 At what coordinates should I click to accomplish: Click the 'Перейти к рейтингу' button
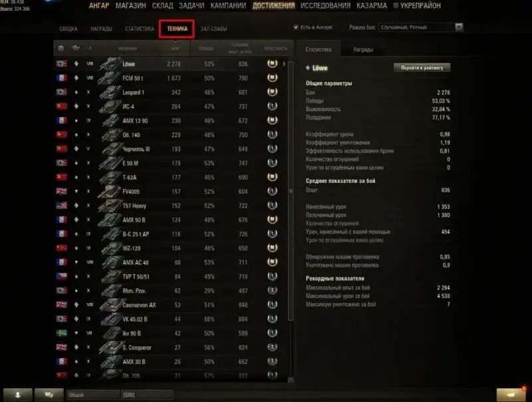click(x=422, y=68)
